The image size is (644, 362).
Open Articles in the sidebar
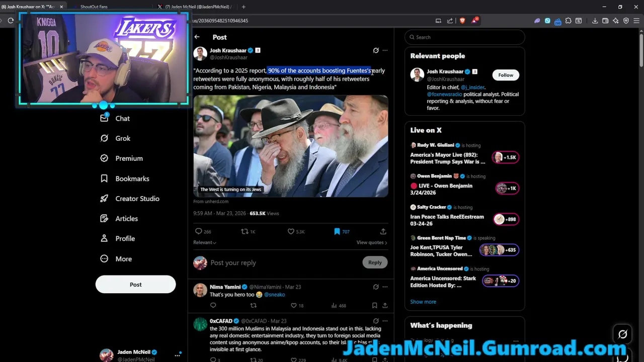click(119, 219)
